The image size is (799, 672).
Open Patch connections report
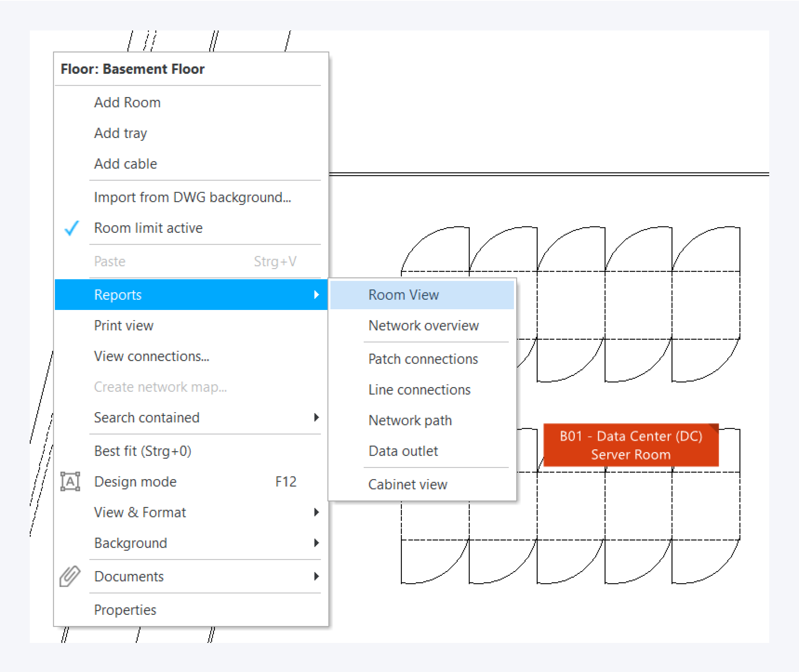(x=423, y=359)
